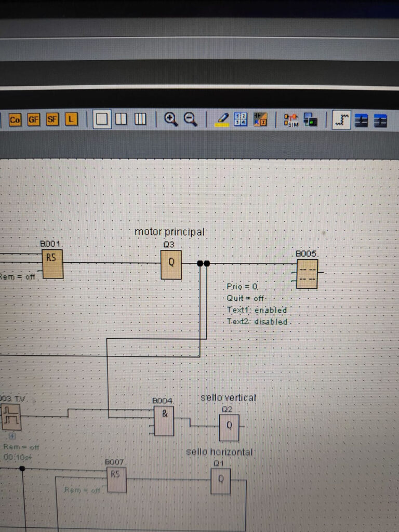Start simulation with the SIM icon
The height and width of the screenshot is (532, 399).
(290, 120)
